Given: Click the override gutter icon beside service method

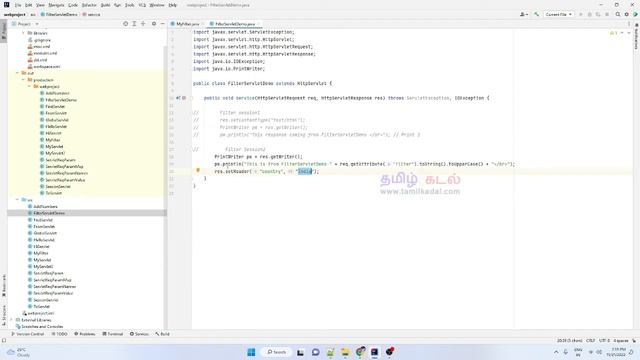Looking at the screenshot, I should click(x=178, y=98).
